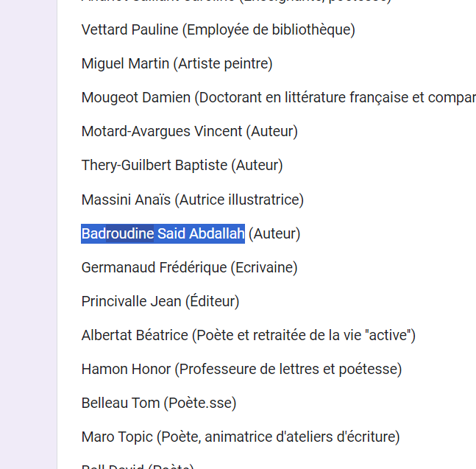Click the (Auteur) text after Badroudine Said Abdallah
The height and width of the screenshot is (469, 476).
274,233
